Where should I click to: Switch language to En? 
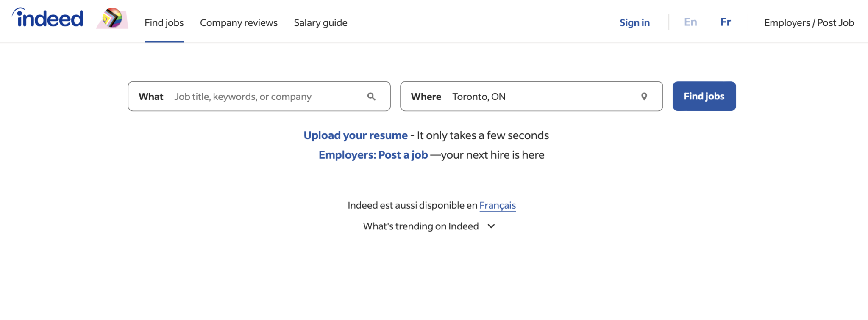tap(690, 22)
